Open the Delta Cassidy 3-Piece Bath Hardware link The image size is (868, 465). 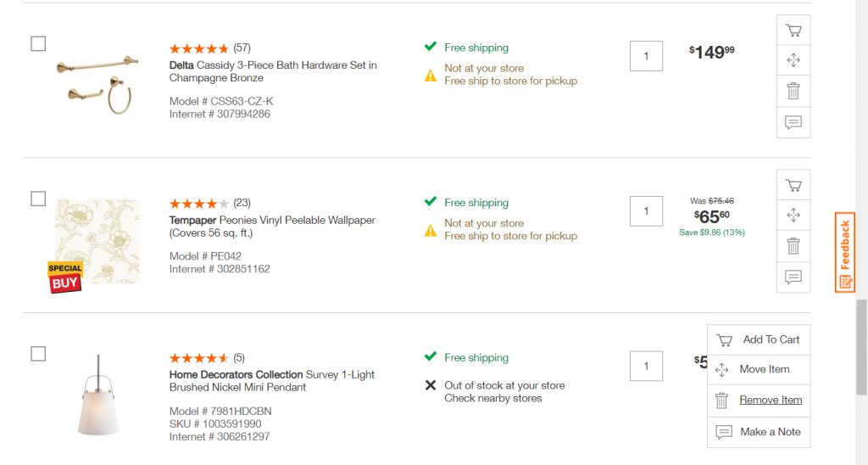273,71
